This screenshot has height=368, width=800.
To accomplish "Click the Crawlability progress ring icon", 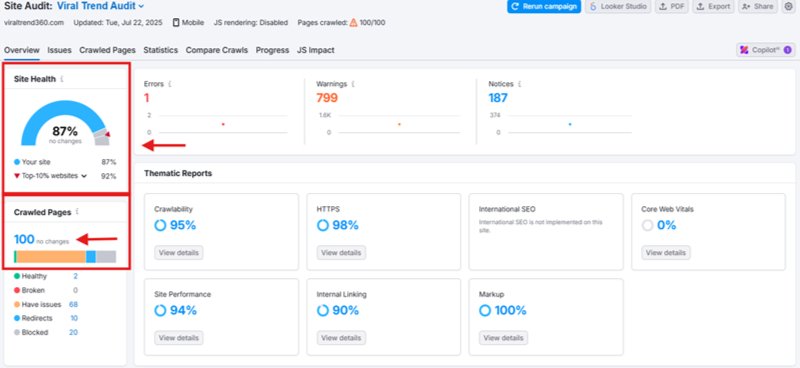I will coord(160,225).
